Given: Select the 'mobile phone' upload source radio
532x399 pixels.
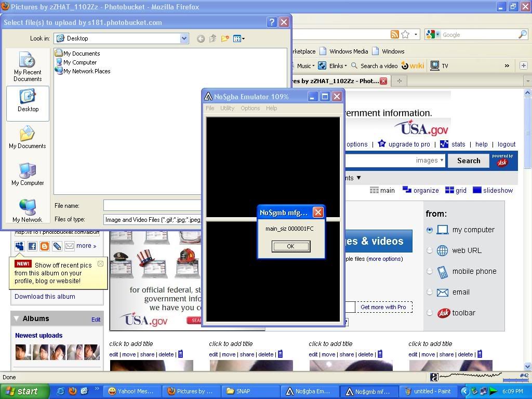Looking at the screenshot, I should 430,271.
